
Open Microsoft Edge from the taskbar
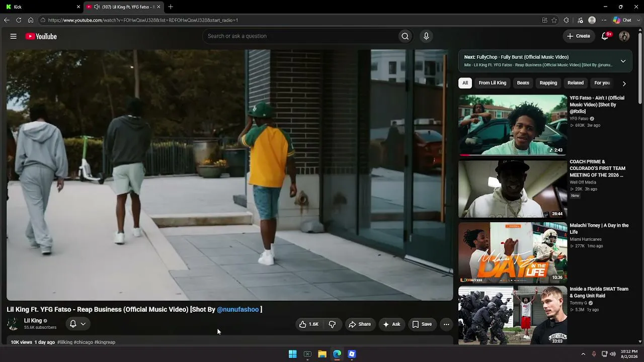tap(337, 354)
